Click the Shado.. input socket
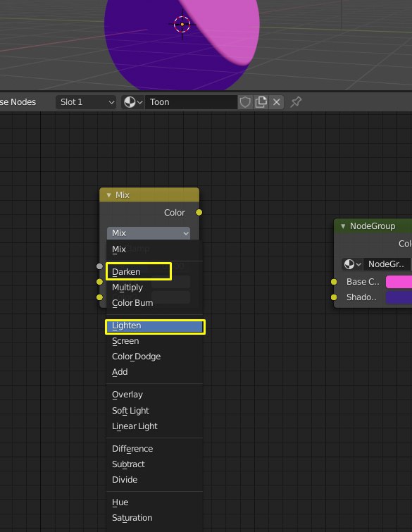Image resolution: width=412 pixels, height=532 pixels. tap(334, 297)
